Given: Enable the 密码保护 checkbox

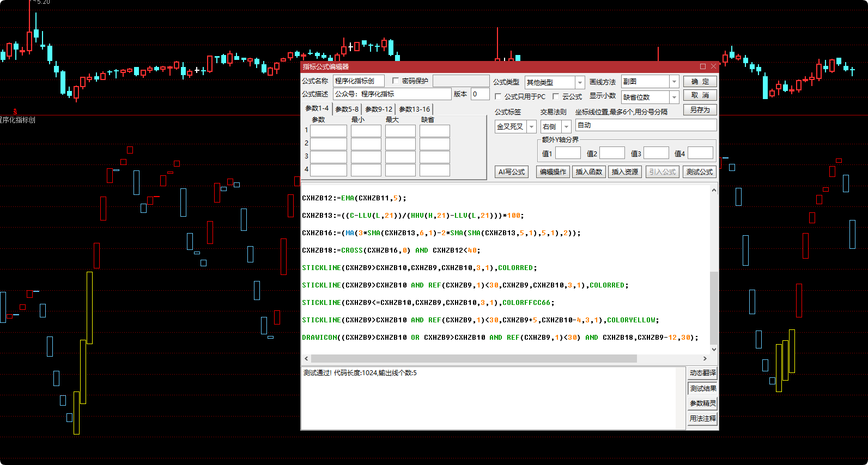Looking at the screenshot, I should pyautogui.click(x=396, y=81).
